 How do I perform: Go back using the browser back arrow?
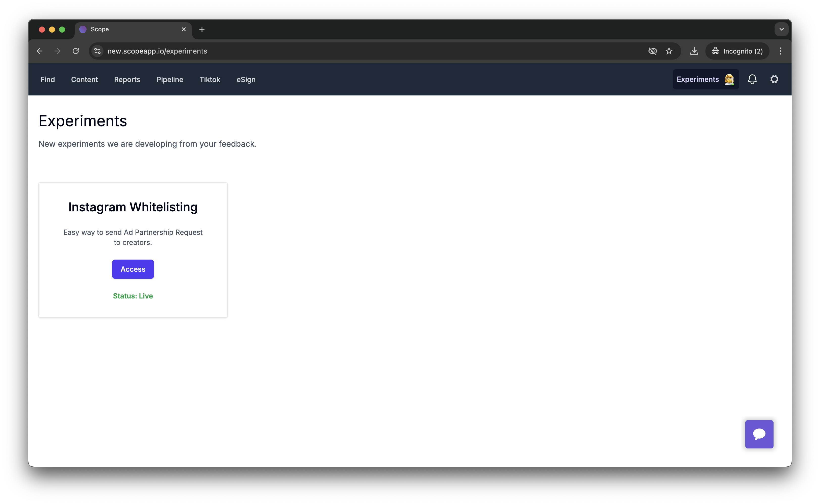coord(39,51)
